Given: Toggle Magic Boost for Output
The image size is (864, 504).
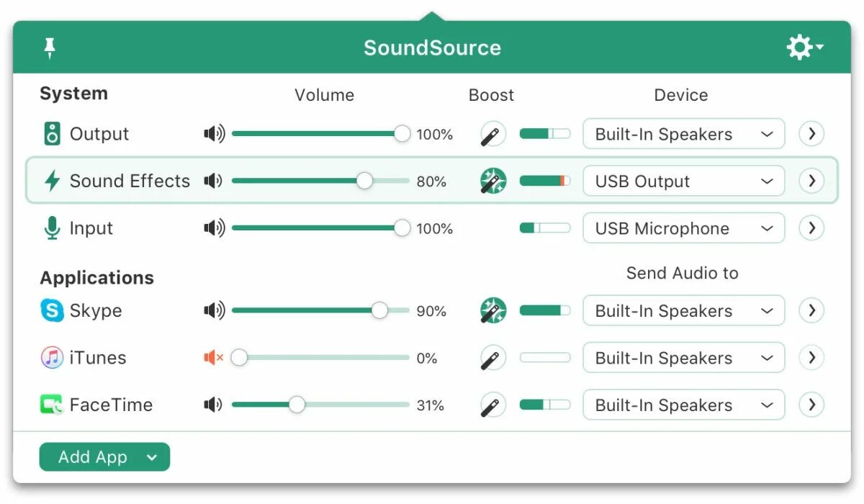Looking at the screenshot, I should pyautogui.click(x=493, y=134).
